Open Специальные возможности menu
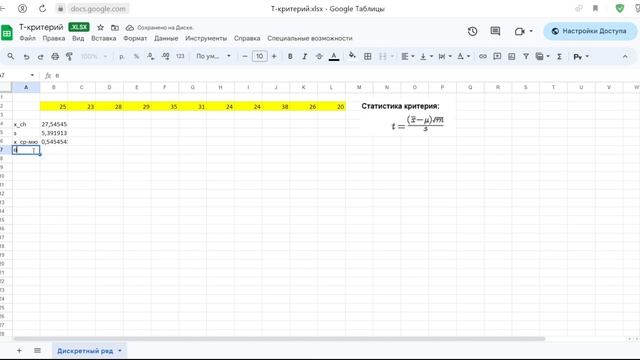 (x=310, y=38)
